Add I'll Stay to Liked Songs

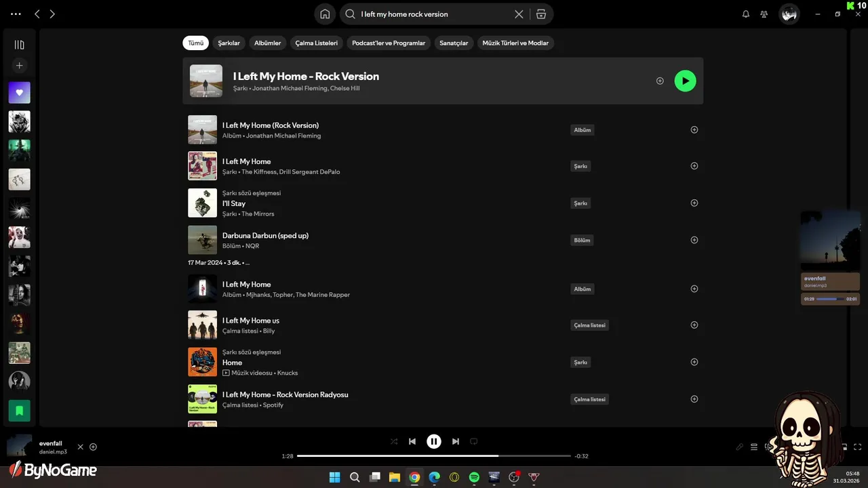(x=694, y=203)
